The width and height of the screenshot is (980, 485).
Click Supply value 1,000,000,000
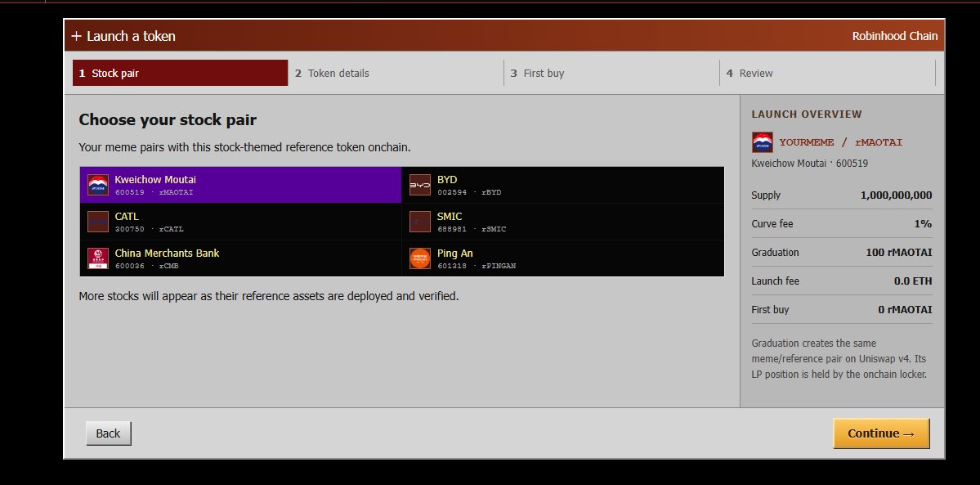tap(897, 195)
